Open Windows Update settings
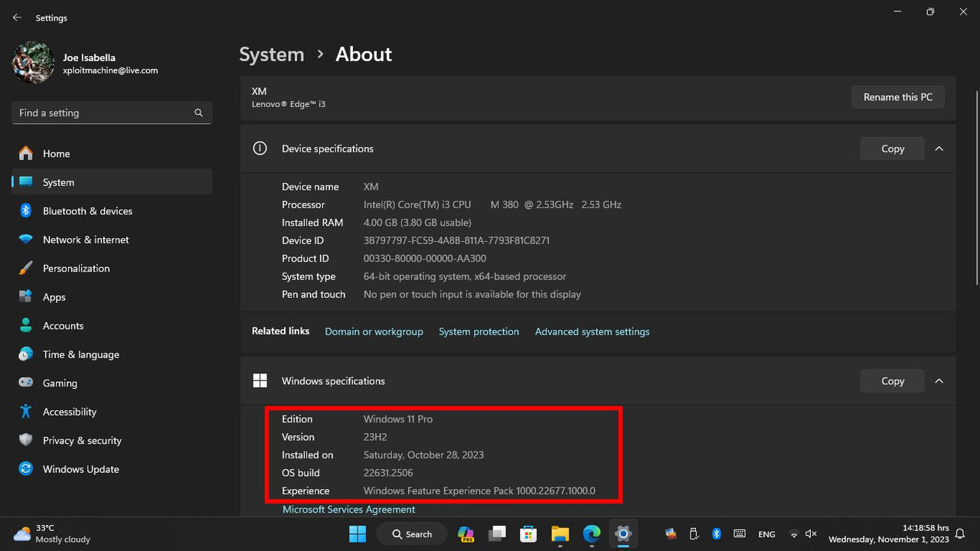The image size is (980, 551). tap(112, 469)
